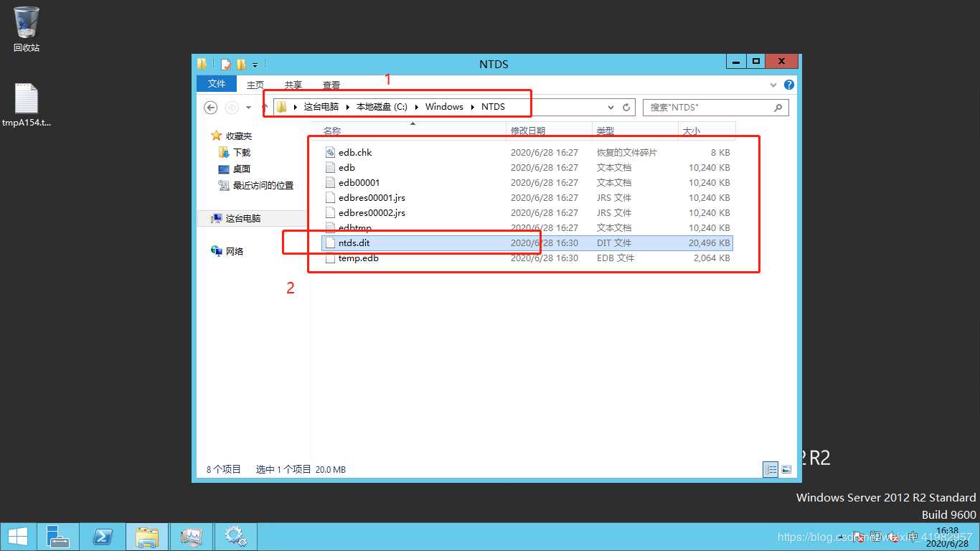Open the Windows Start button
Screen dimensions: 980x551
click(17, 537)
